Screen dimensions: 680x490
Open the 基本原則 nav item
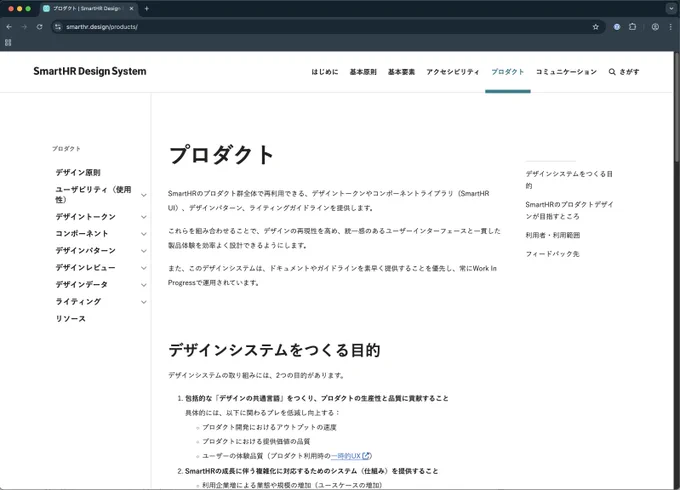click(363, 72)
